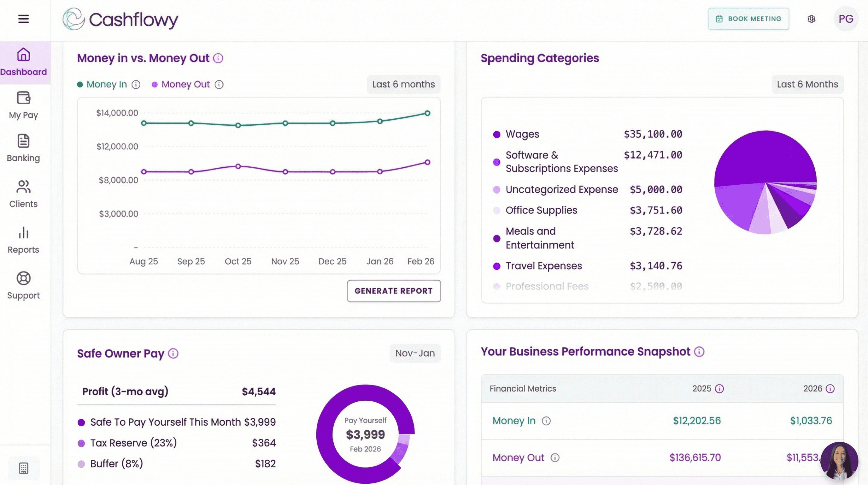Open the hamburger navigation menu
This screenshot has height=485, width=868.
(x=23, y=19)
